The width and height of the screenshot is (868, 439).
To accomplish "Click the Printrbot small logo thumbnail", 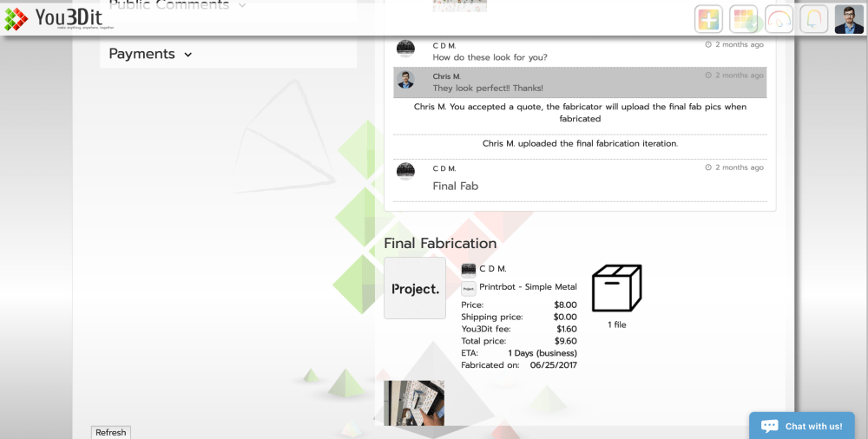I will (469, 288).
